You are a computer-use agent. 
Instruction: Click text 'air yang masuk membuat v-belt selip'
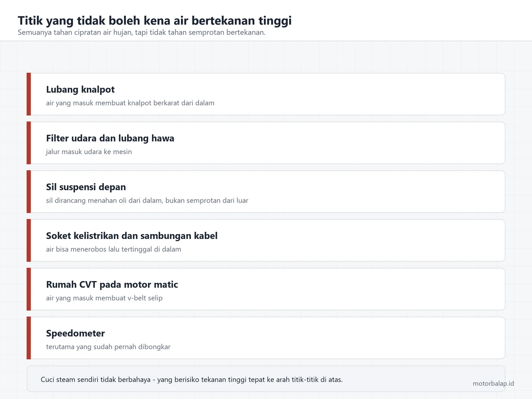click(x=104, y=298)
